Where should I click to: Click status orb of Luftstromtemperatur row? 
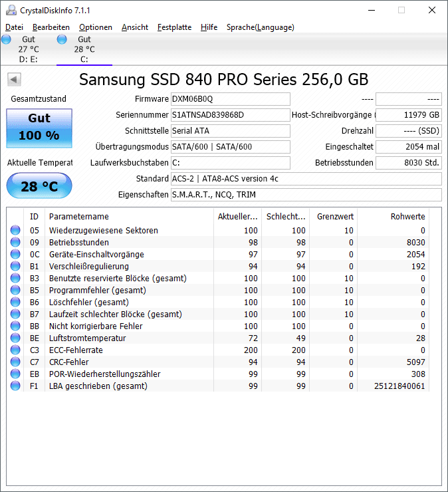pos(15,338)
